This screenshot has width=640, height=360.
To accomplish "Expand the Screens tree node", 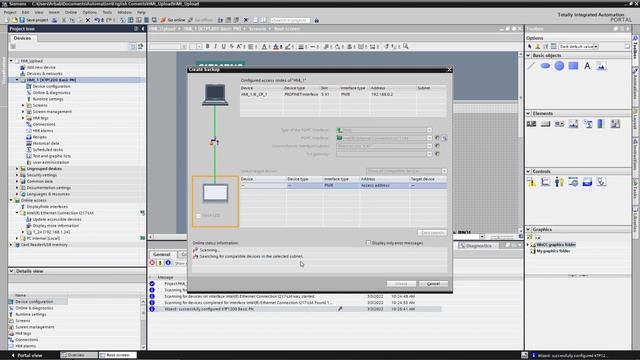I will click(x=23, y=105).
